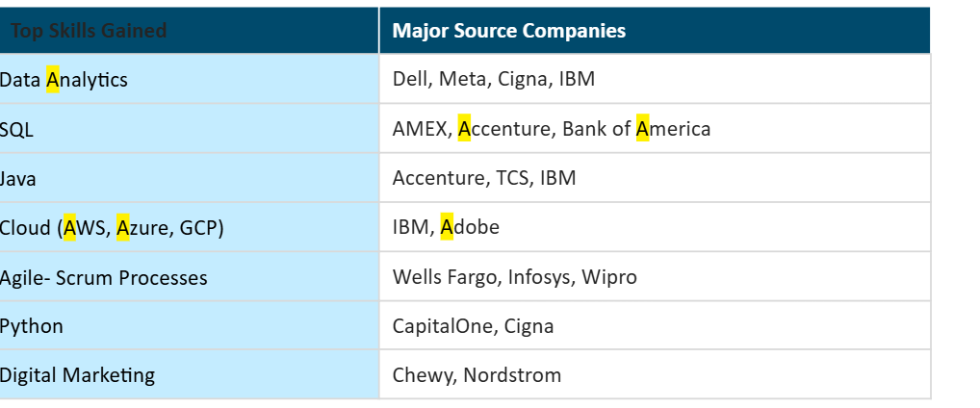
Task: Click the highlighted "A" in America
Action: (x=643, y=129)
